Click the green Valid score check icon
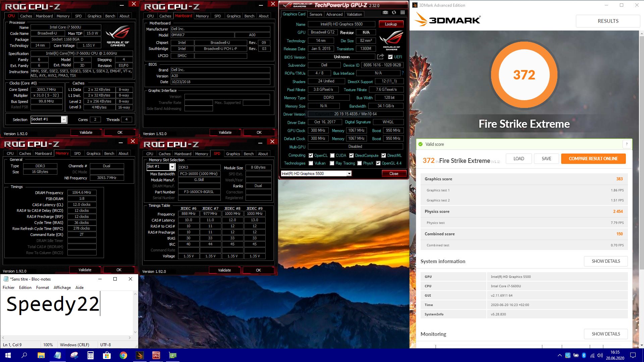This screenshot has height=362, width=644. pyautogui.click(x=421, y=144)
